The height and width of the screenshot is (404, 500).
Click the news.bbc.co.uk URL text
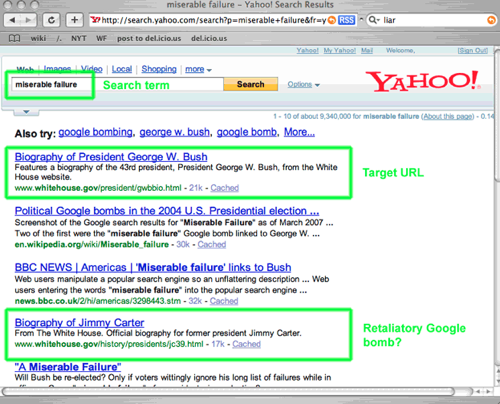tap(98, 301)
